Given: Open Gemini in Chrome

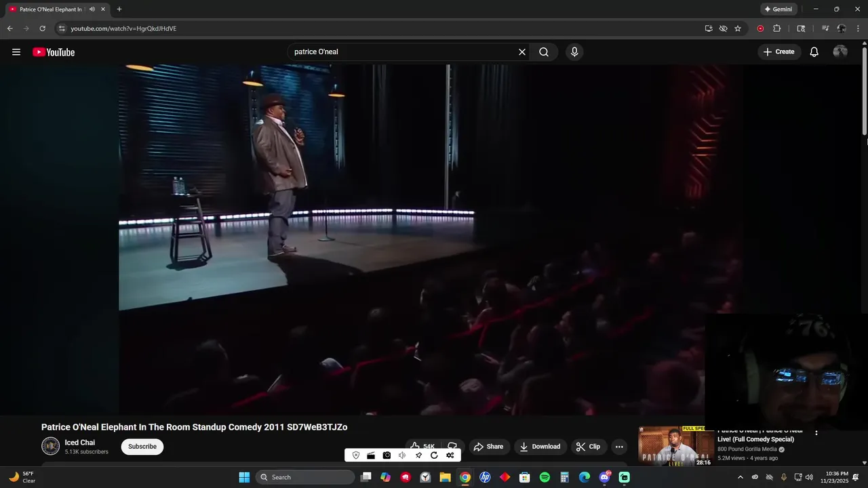Looking at the screenshot, I should point(778,9).
